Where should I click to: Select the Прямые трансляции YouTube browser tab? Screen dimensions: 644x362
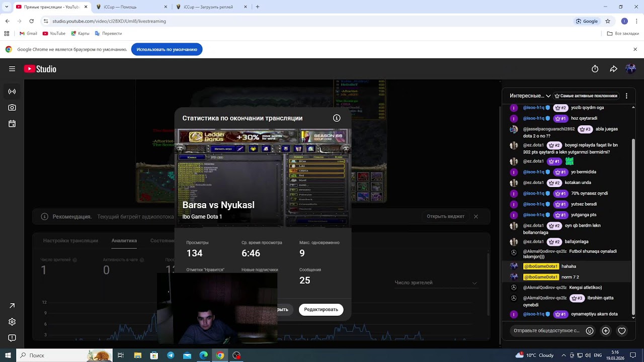51,7
